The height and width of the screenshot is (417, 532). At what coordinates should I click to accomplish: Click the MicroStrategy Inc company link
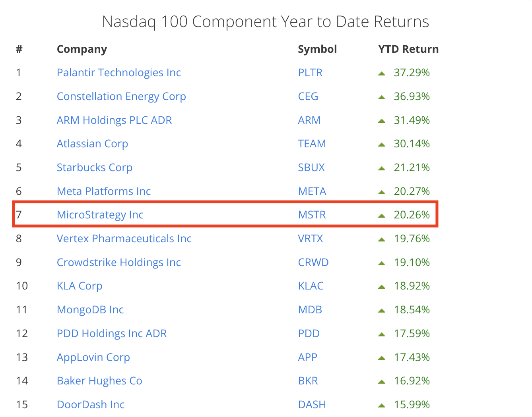(100, 215)
